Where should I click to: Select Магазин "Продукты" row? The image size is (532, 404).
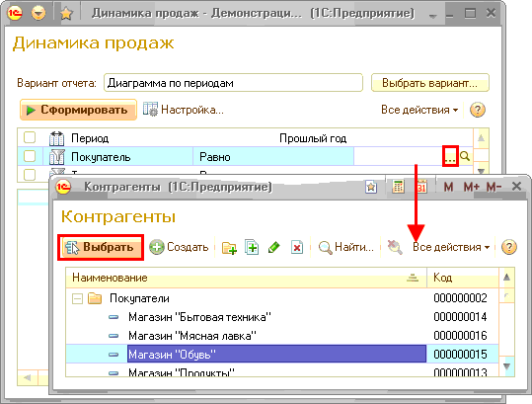[282, 371]
